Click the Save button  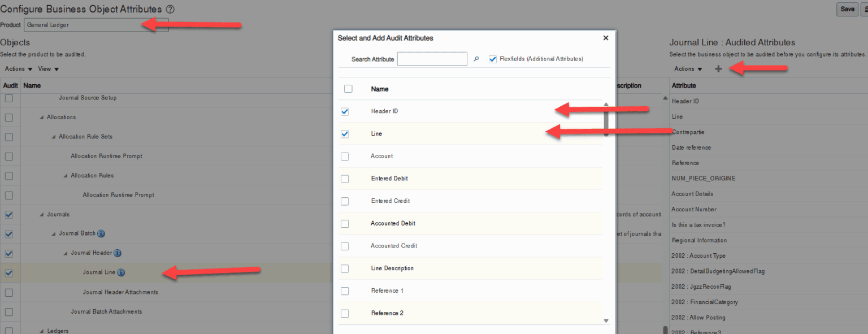(847, 9)
